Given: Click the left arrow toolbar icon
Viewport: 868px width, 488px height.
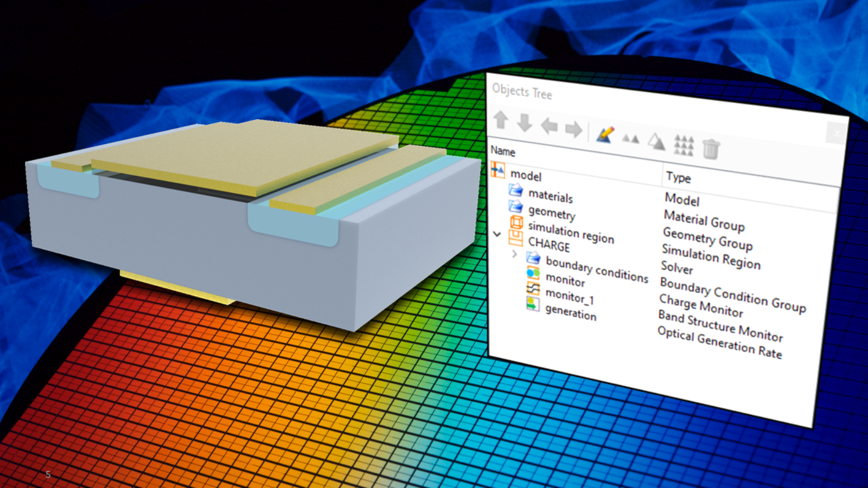Looking at the screenshot, I should point(549,126).
